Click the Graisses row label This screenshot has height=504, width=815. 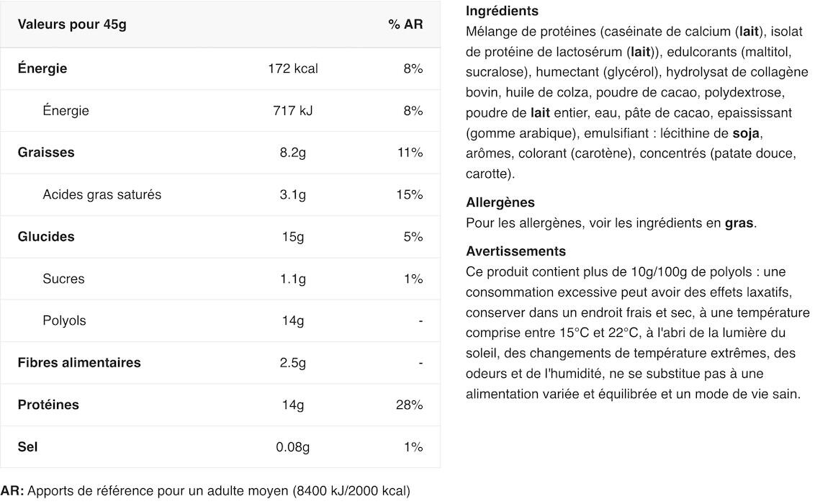point(46,153)
